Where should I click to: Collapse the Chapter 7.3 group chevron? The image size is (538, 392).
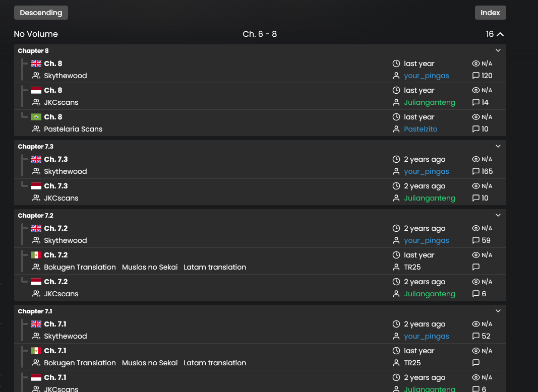(x=498, y=146)
